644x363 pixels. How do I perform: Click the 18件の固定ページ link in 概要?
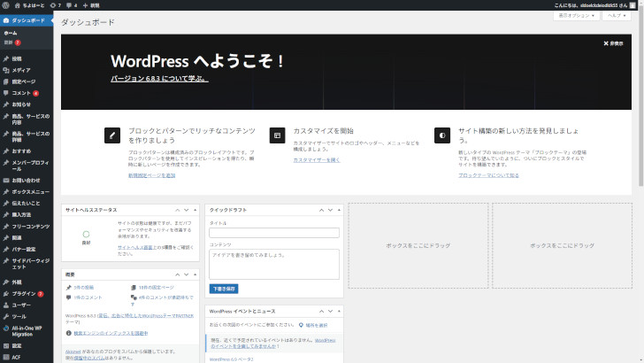click(156, 288)
